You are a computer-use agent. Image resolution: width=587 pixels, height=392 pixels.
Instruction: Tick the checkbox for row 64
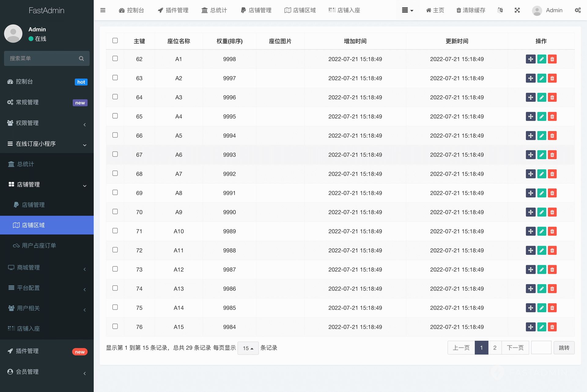point(115,97)
